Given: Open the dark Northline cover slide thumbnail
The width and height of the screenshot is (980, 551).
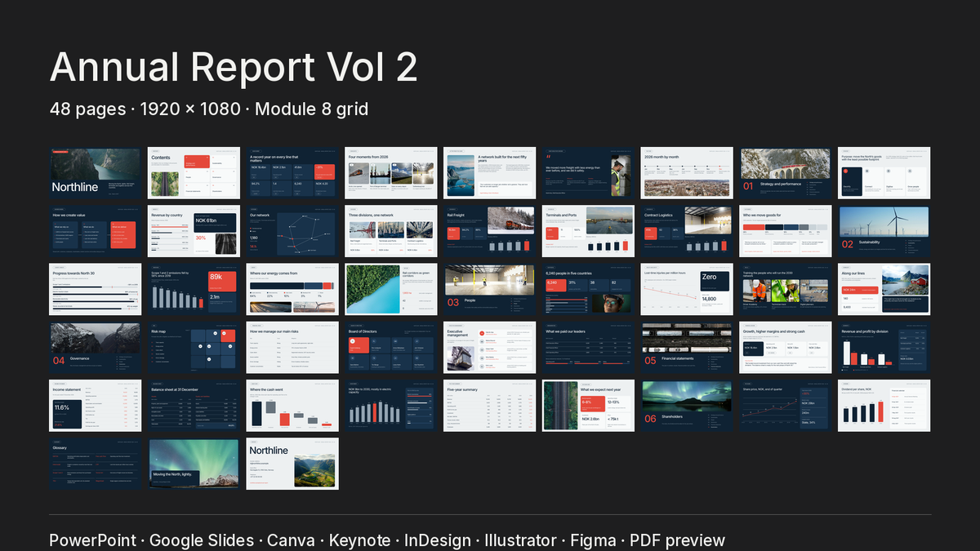Looking at the screenshot, I should click(x=95, y=173).
